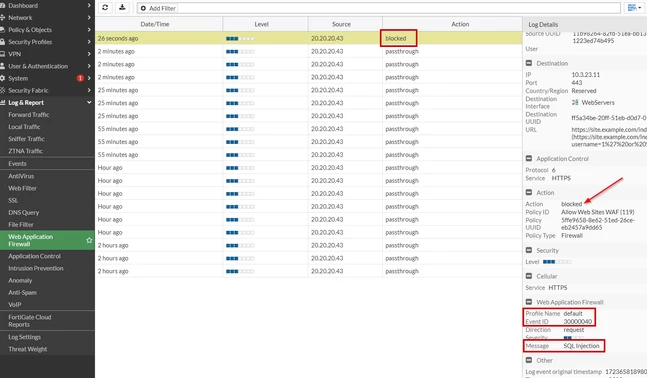Collapse the Application Control section in Log Details
Image resolution: width=647 pixels, height=378 pixels.
click(529, 158)
